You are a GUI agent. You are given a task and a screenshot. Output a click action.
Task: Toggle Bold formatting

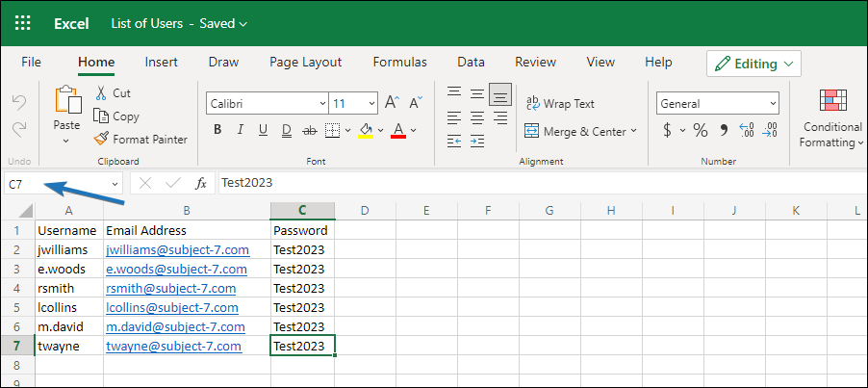pyautogui.click(x=217, y=130)
